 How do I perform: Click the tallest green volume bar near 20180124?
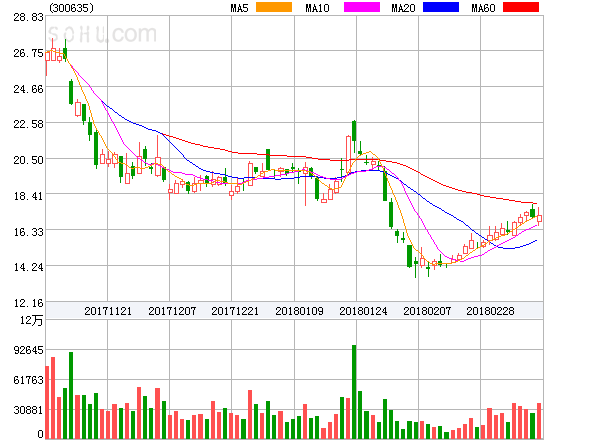point(354,392)
